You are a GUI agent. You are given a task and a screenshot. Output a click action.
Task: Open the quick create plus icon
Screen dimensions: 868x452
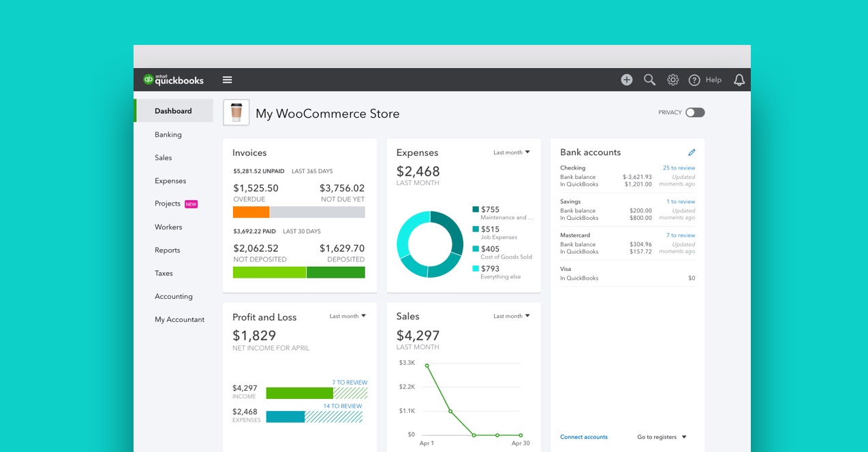click(x=626, y=80)
